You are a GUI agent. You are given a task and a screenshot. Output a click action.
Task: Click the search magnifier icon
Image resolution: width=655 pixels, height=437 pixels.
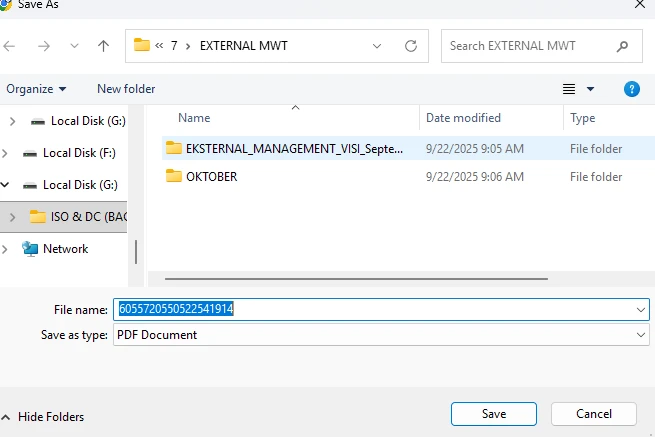tap(622, 46)
